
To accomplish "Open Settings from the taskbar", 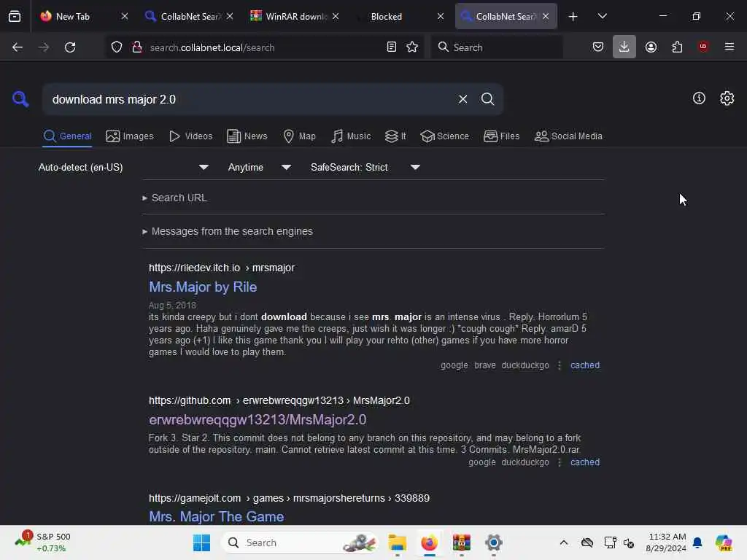I will 494,542.
